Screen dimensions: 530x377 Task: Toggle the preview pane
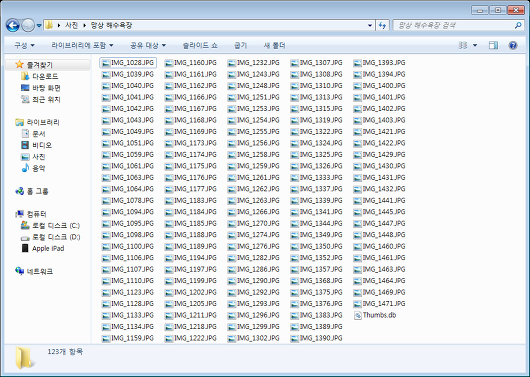(x=493, y=45)
